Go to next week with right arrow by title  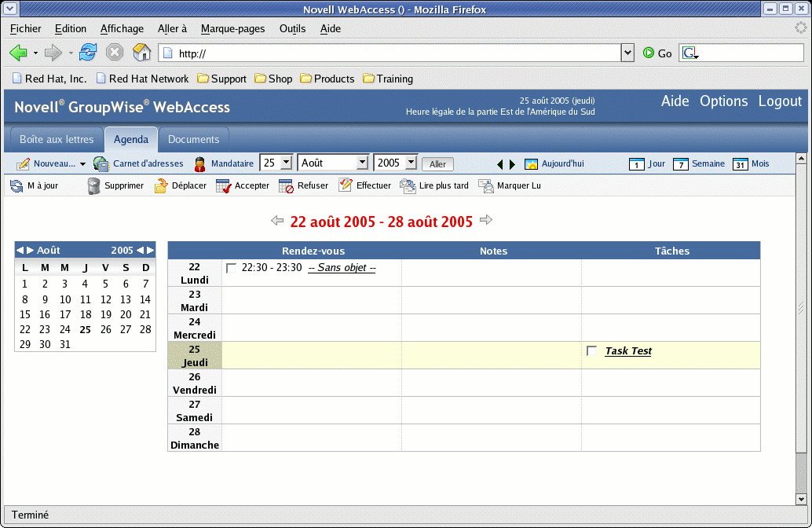(x=486, y=220)
